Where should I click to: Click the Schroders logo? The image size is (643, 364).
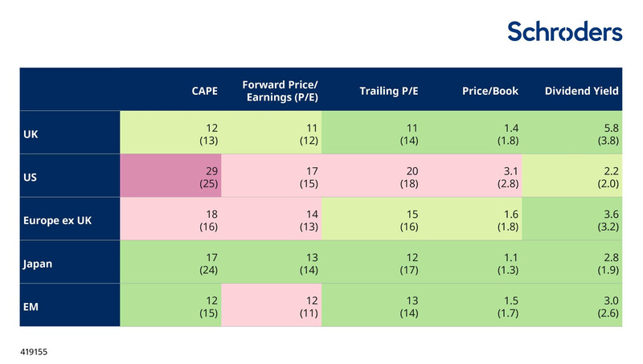pyautogui.click(x=564, y=31)
